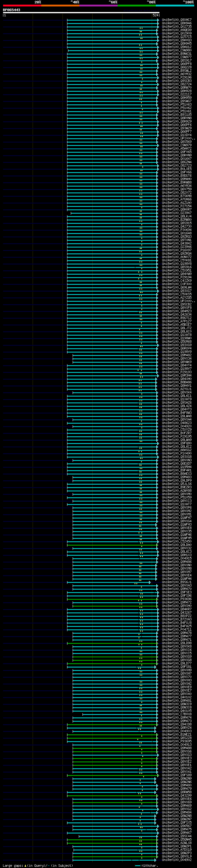The image size is (197, 868).
Task: Select the UniRef100_P29193 entry
Action: point(177,372)
